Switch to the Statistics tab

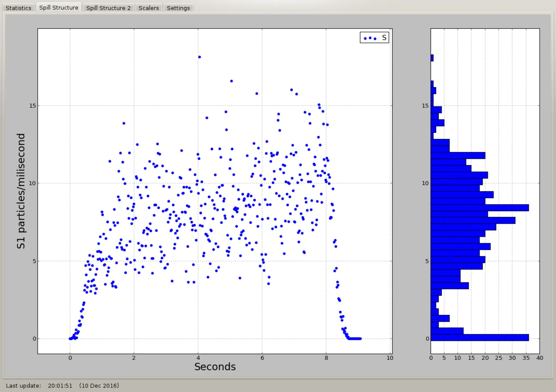19,8
